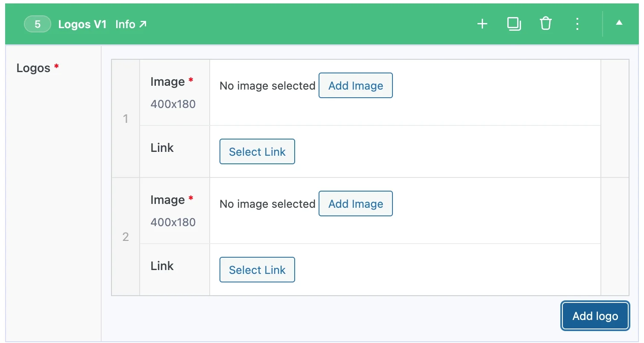This screenshot has width=644, height=343.
Task: Click the Logos V1 layout title
Action: click(82, 24)
